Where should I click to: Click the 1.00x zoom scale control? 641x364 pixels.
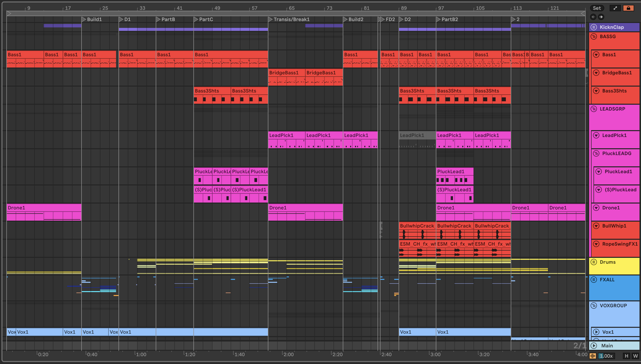606,356
